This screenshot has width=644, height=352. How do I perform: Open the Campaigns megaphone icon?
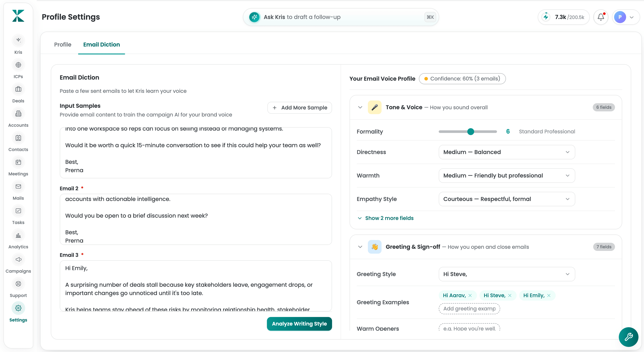(x=18, y=260)
